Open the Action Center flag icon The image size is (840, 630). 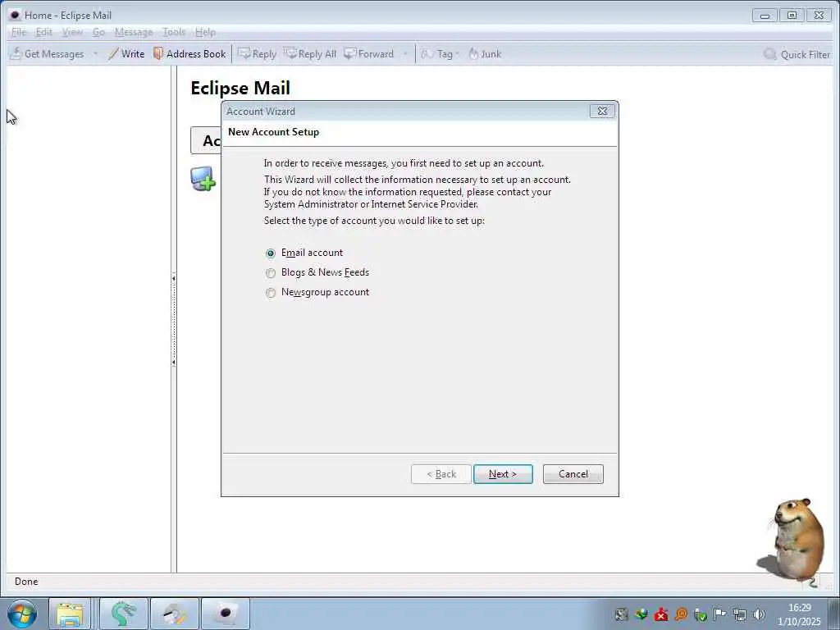tap(720, 614)
